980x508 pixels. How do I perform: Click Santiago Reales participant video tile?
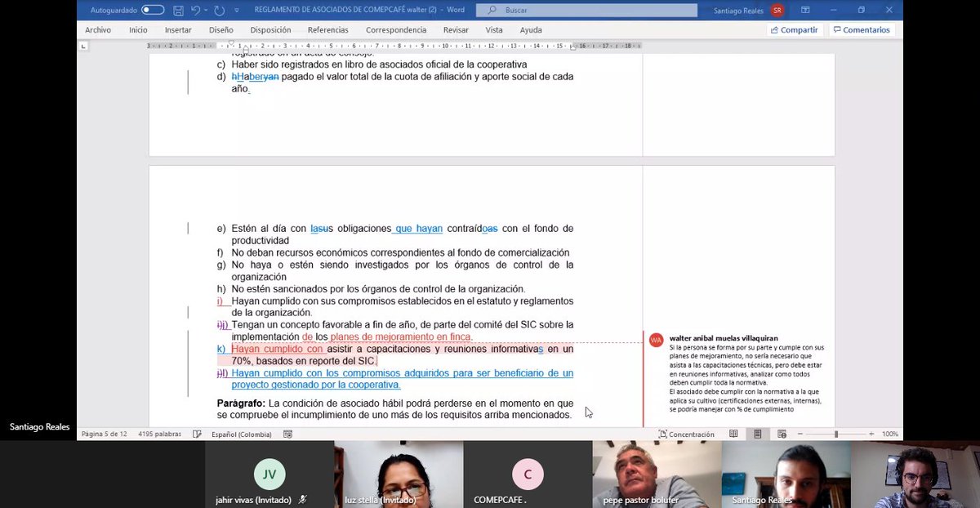tap(786, 475)
